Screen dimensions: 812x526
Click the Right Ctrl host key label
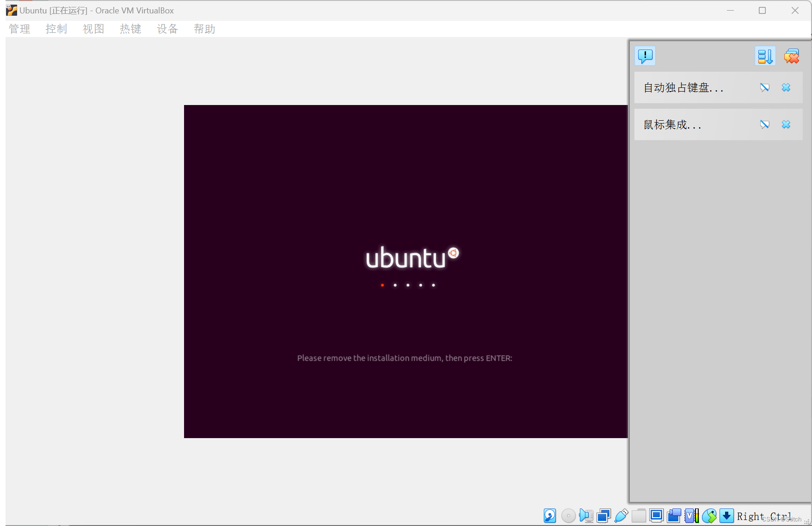pyautogui.click(x=764, y=516)
